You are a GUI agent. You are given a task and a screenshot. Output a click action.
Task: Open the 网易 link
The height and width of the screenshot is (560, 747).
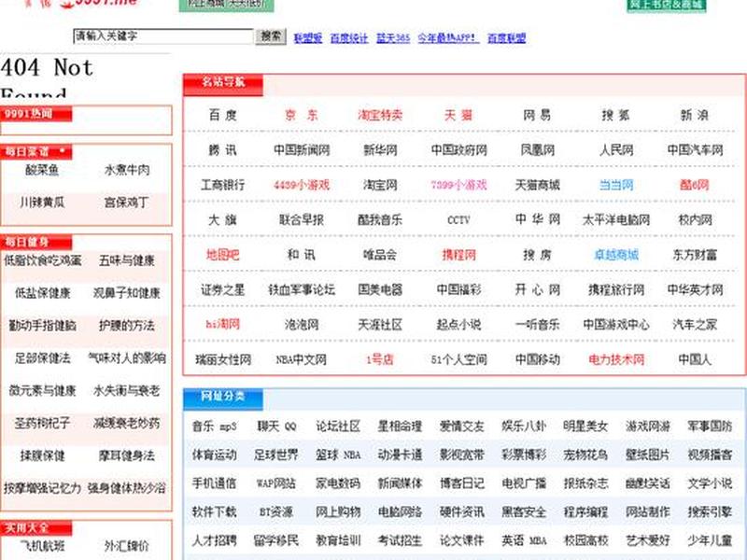(537, 115)
